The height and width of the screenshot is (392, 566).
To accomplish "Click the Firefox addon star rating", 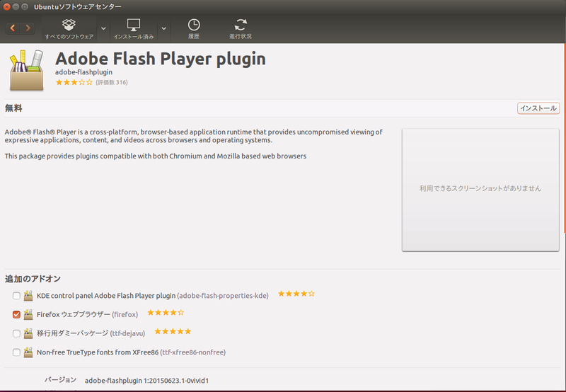I will tap(166, 313).
